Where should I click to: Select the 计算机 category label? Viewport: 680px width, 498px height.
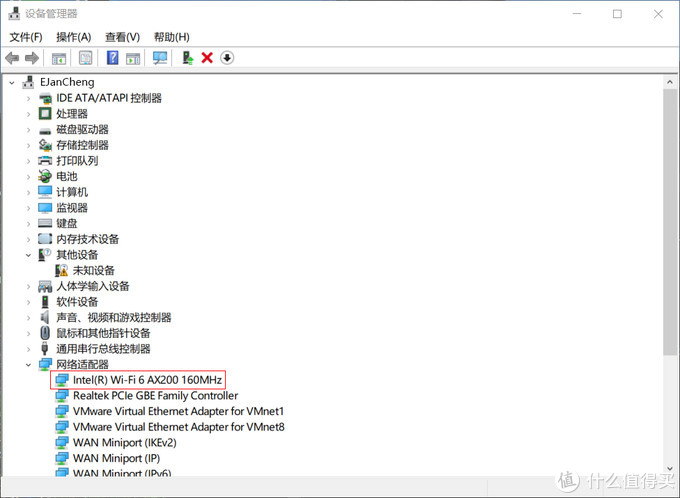[x=72, y=192]
